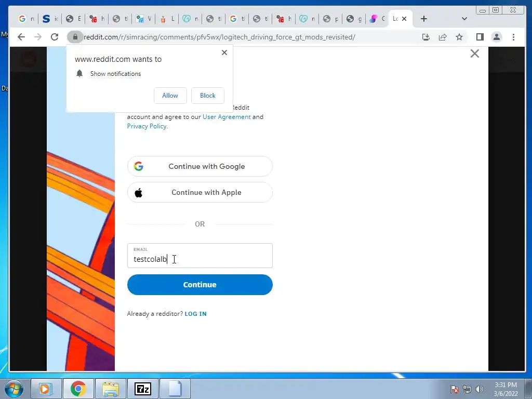Allow Reddit notifications
The width and height of the screenshot is (532, 399).
(170, 96)
